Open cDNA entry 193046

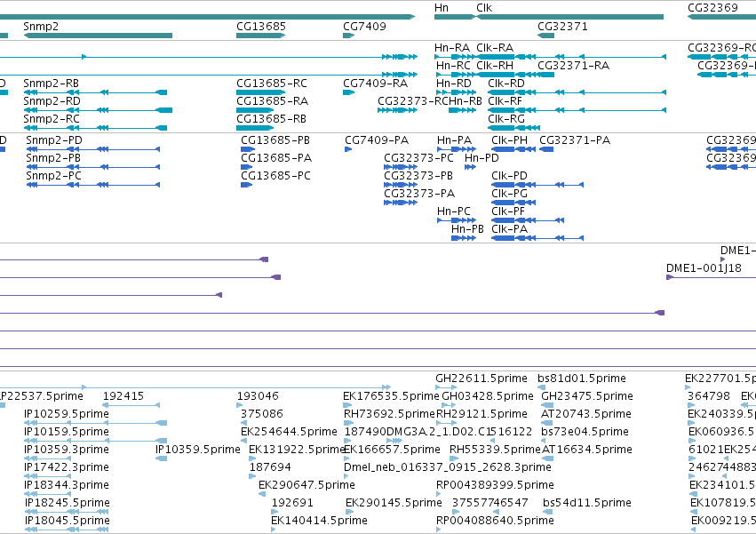pos(258,396)
